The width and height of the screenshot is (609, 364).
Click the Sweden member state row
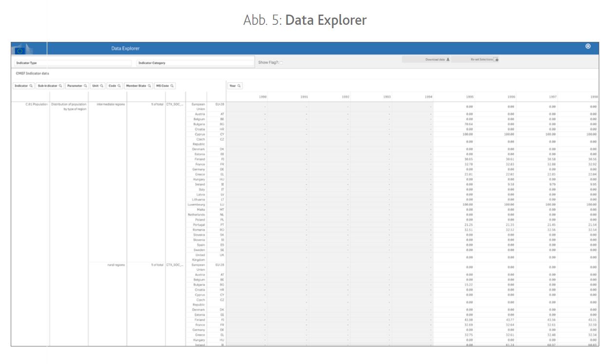pos(199,250)
